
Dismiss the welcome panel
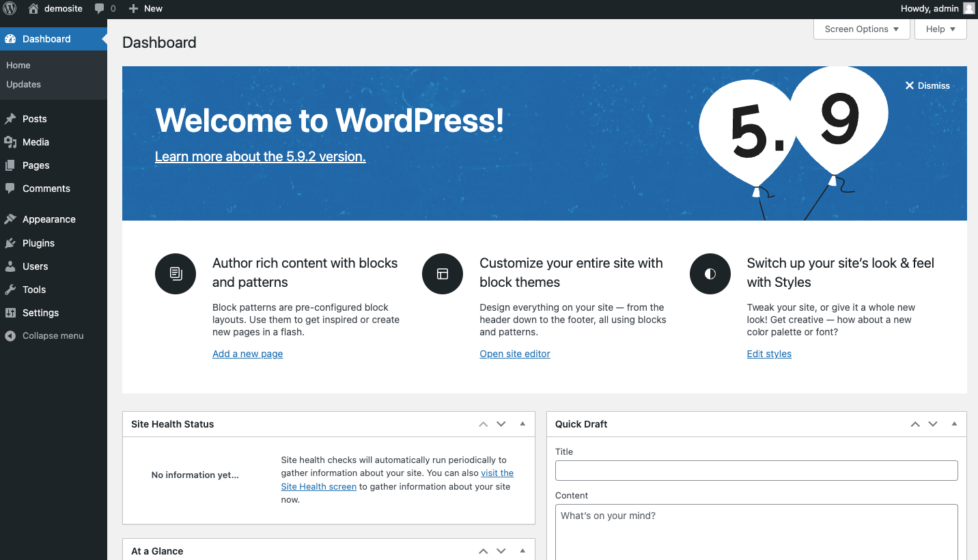tap(927, 85)
